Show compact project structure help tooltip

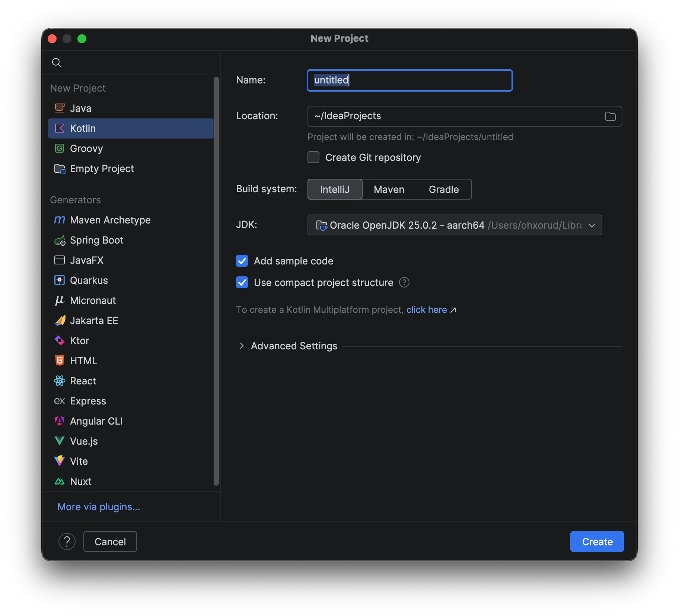pos(404,282)
